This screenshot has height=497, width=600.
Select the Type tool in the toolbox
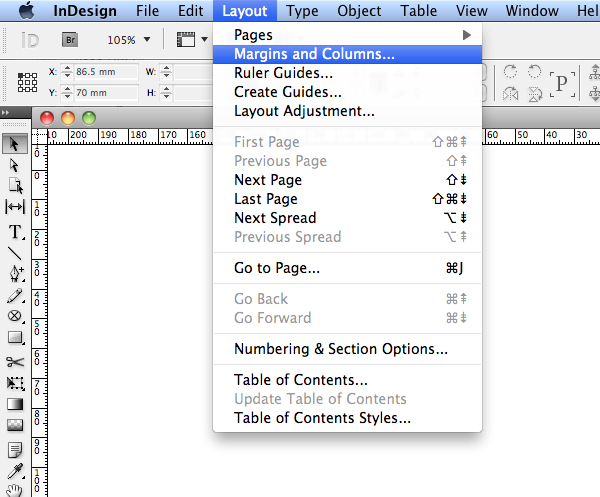tap(15, 231)
